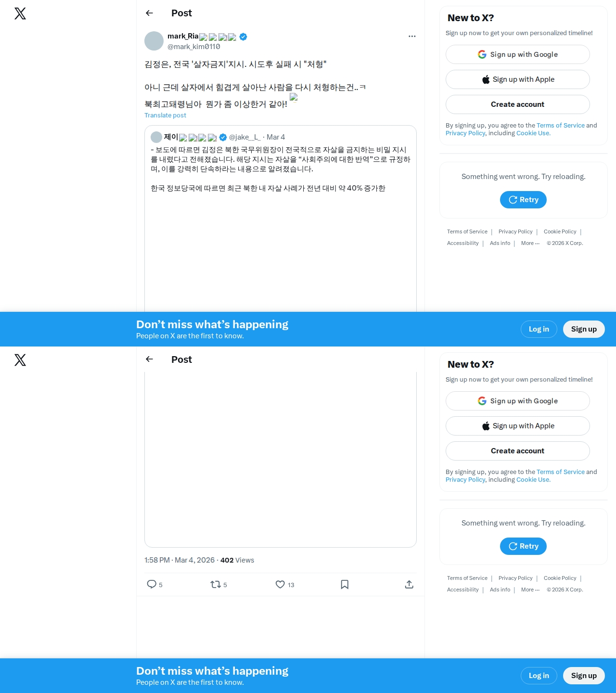Click the top Create account button

click(x=518, y=104)
